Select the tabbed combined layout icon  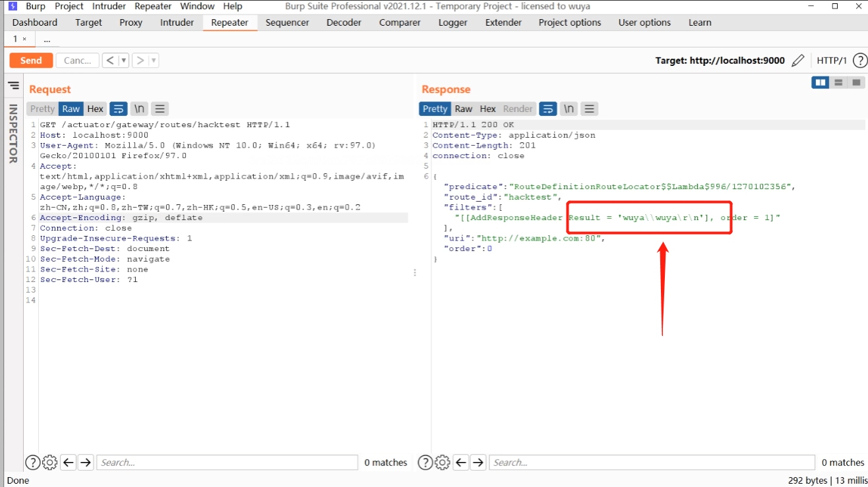point(856,82)
